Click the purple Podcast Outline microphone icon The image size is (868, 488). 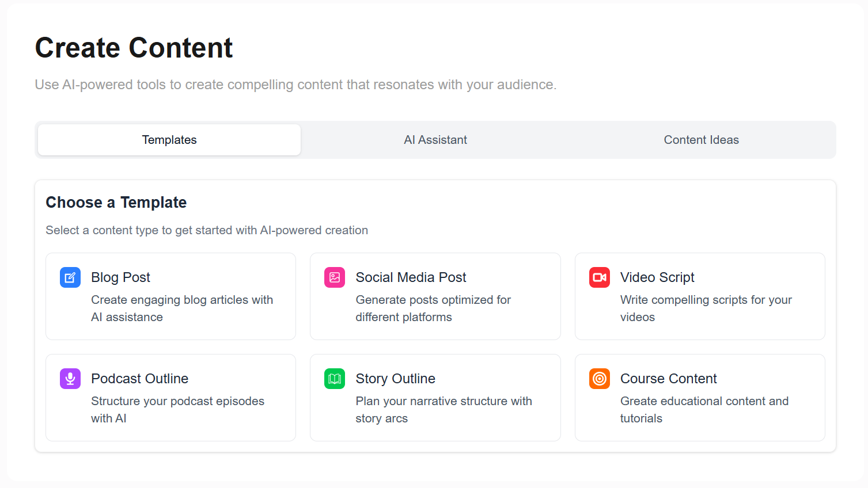point(70,379)
